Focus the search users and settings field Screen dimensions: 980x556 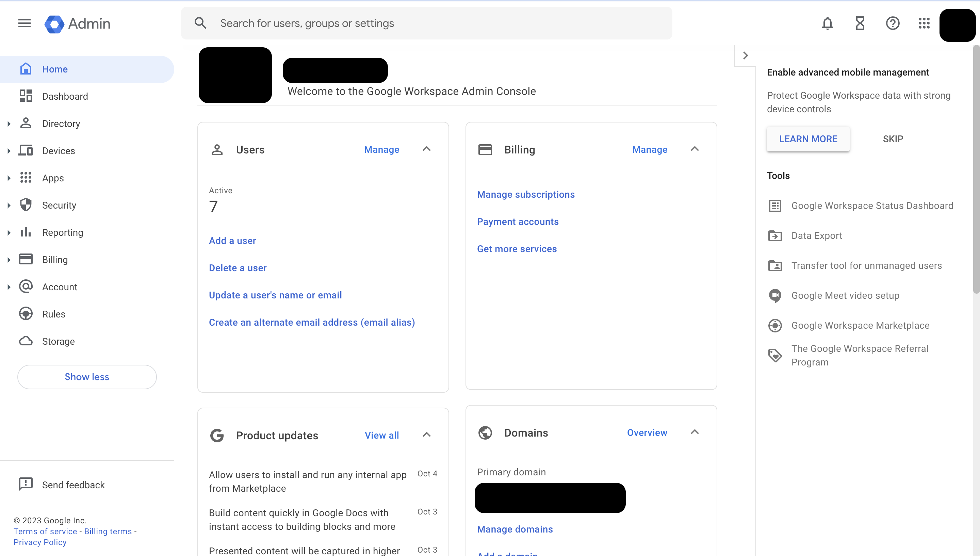(426, 23)
